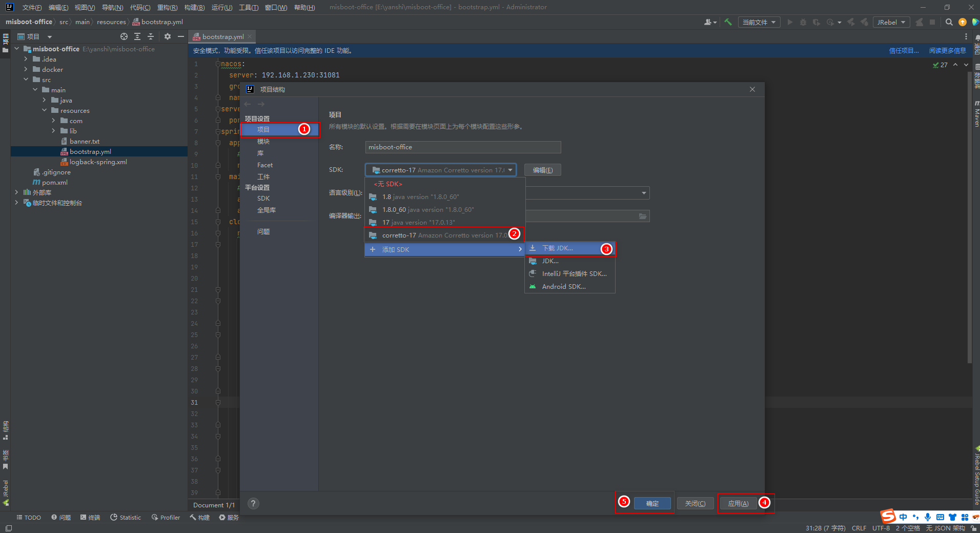
Task: Select Facet in dialog sidebar
Action: (x=265, y=165)
